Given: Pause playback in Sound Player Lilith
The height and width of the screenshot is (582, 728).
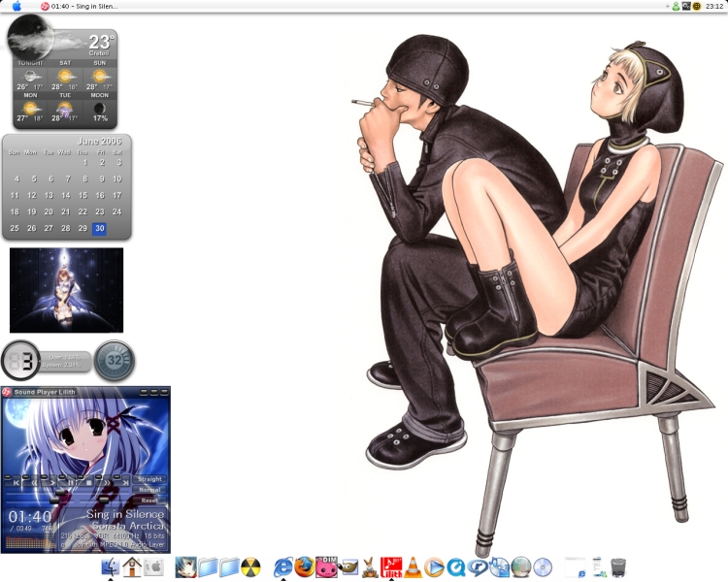Looking at the screenshot, I should pyautogui.click(x=71, y=483).
